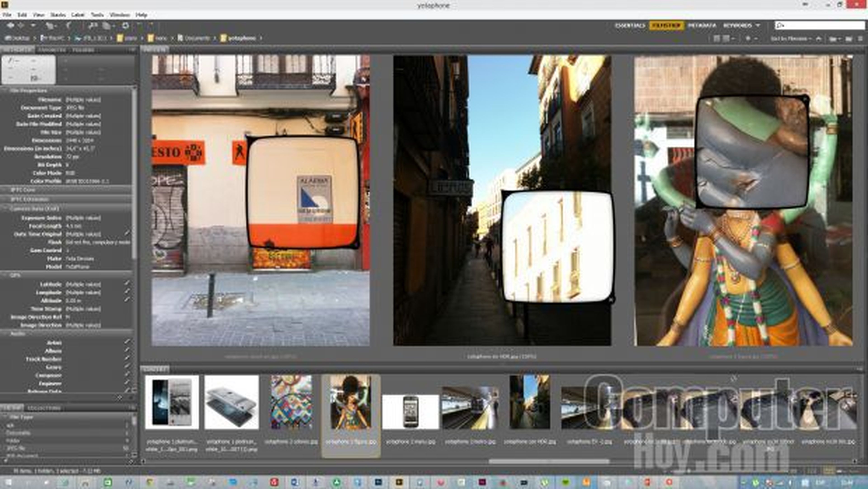868x489 pixels.
Task: Open the chevron after yotaphone in path bar
Action: pyautogui.click(x=260, y=38)
